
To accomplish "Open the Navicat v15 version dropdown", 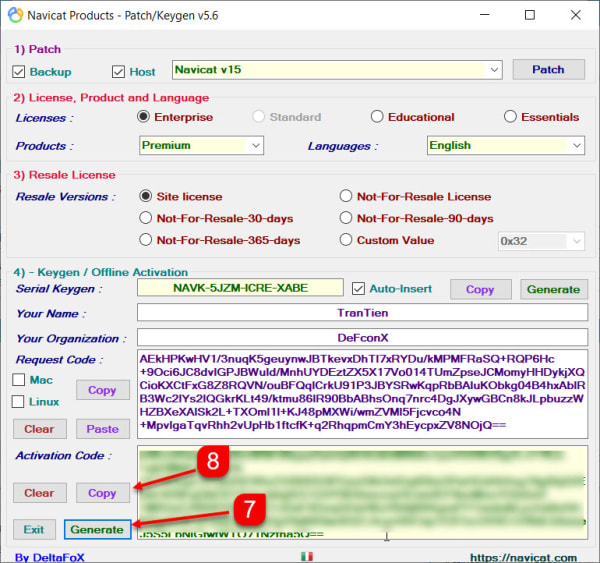I will 337,70.
